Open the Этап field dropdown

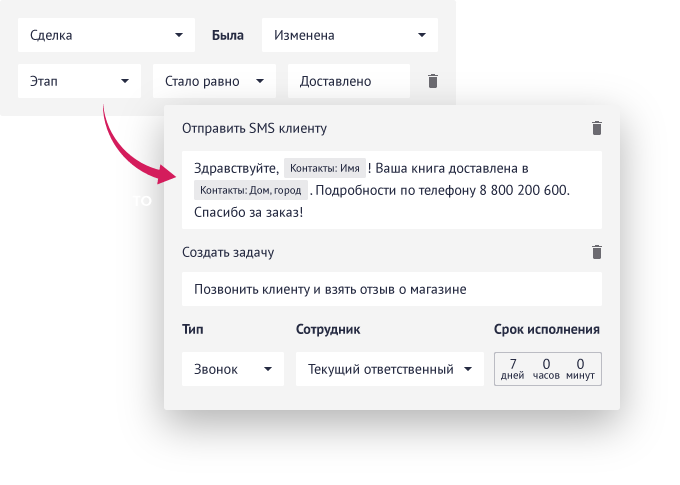pyautogui.click(x=78, y=81)
